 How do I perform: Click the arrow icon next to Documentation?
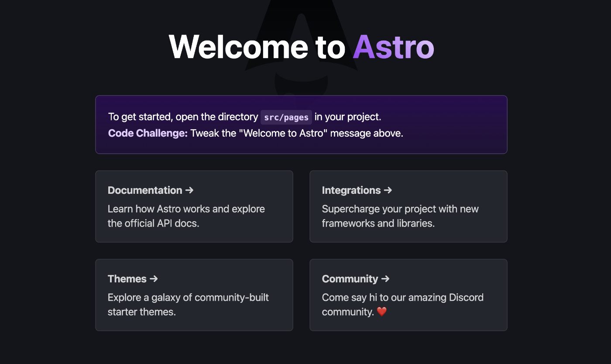[x=189, y=190]
